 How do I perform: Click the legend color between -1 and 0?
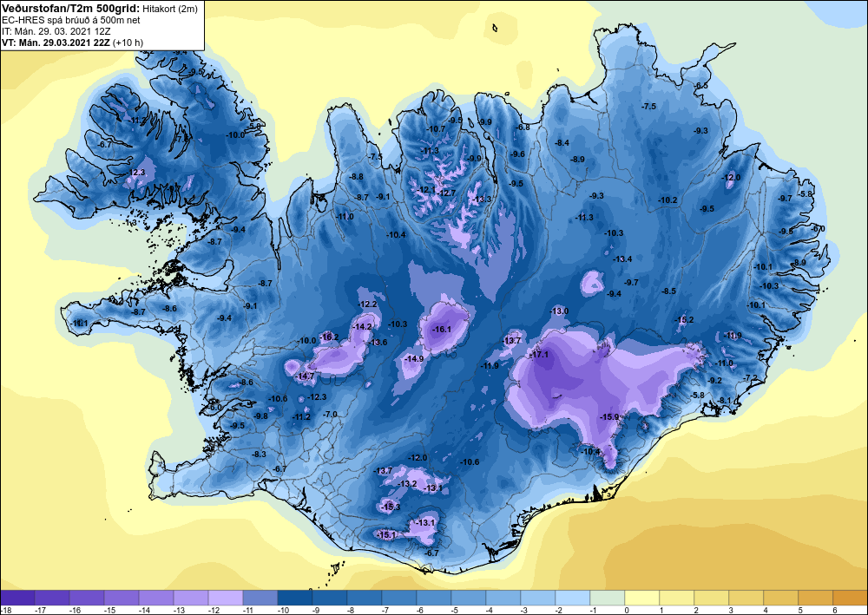[x=608, y=598]
